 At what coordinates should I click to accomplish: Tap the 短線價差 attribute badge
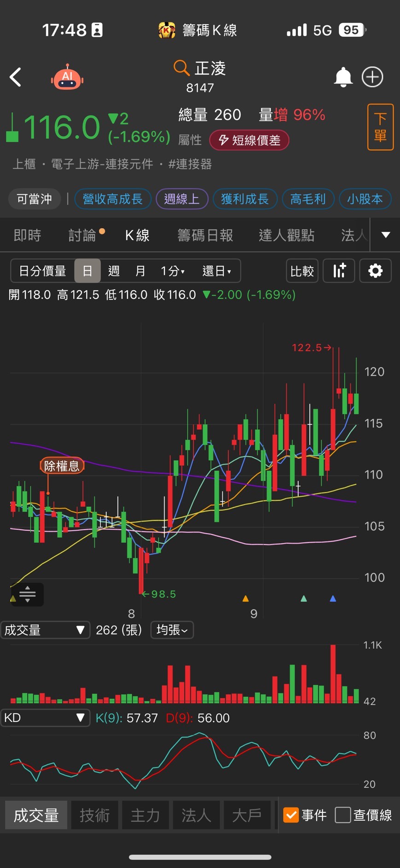point(249,140)
